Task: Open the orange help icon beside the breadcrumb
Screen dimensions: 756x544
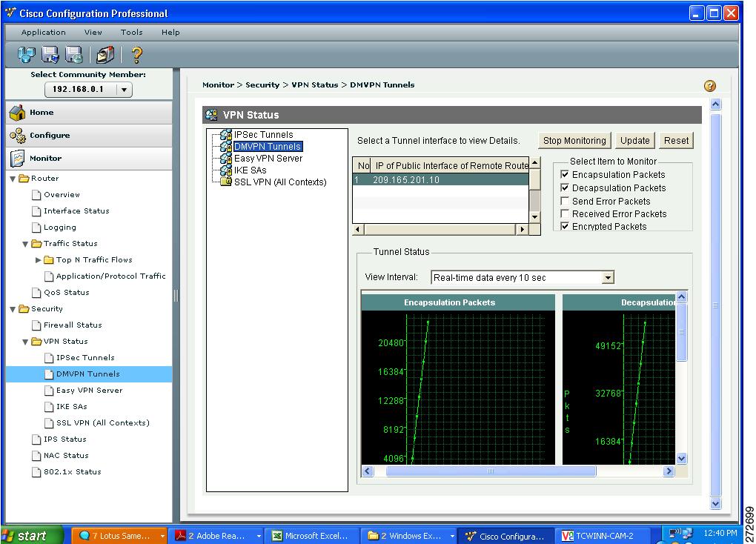Action: (x=710, y=86)
